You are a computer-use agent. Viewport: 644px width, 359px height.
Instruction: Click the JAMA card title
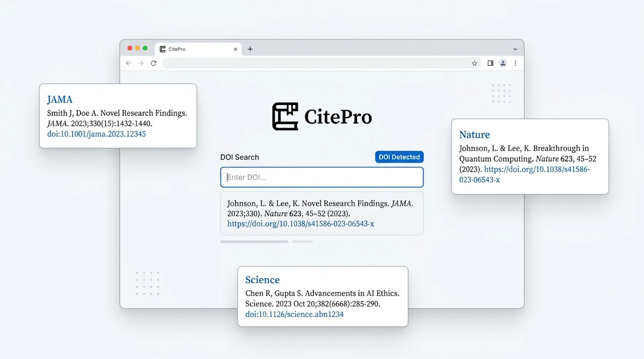(x=60, y=99)
